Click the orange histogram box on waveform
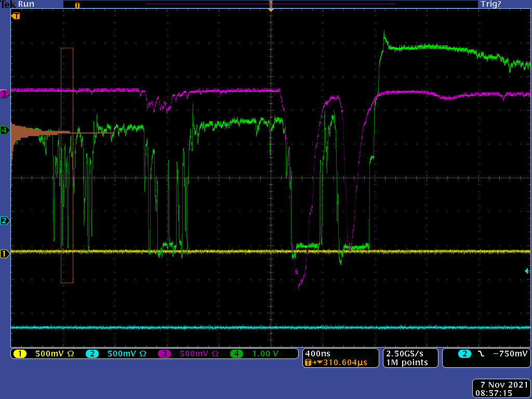 tap(67, 165)
